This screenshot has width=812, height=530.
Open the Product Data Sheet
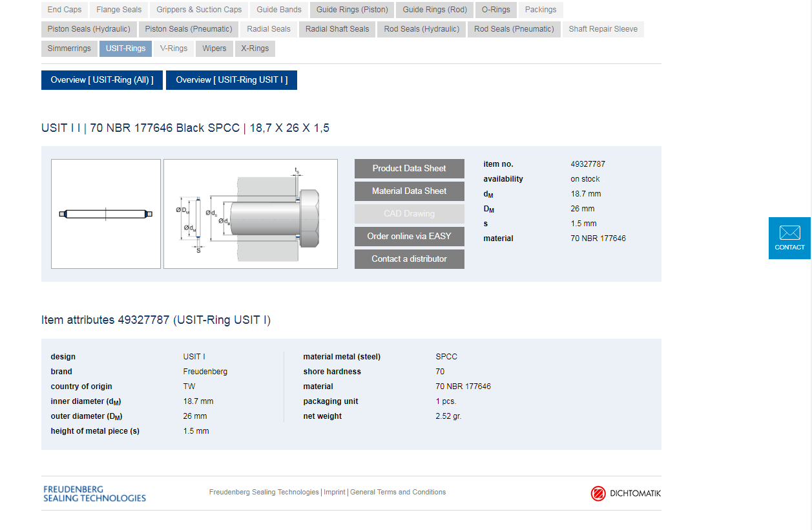pyautogui.click(x=410, y=169)
